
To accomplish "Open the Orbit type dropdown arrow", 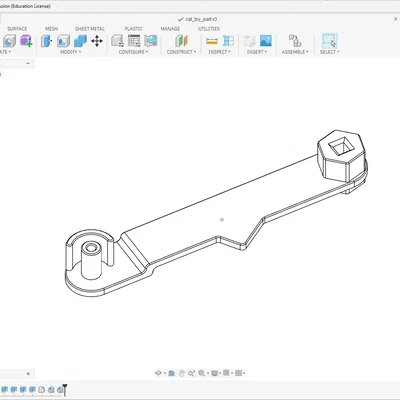I will point(164,373).
